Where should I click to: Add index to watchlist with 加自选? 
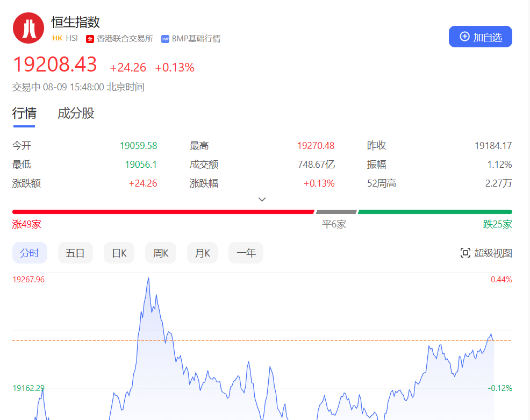(481, 37)
